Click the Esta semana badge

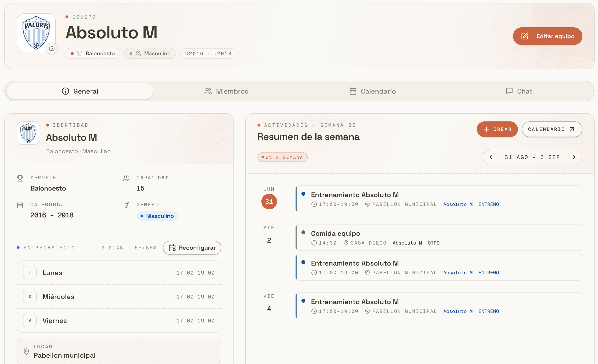[x=282, y=157]
